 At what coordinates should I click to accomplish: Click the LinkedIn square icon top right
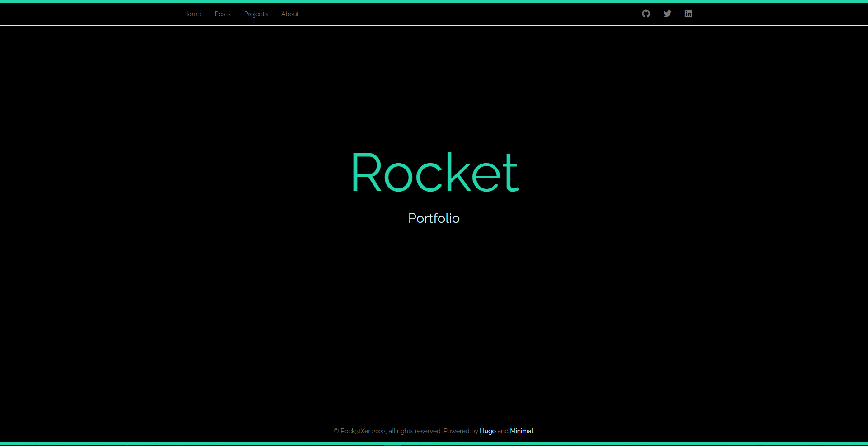click(x=688, y=14)
